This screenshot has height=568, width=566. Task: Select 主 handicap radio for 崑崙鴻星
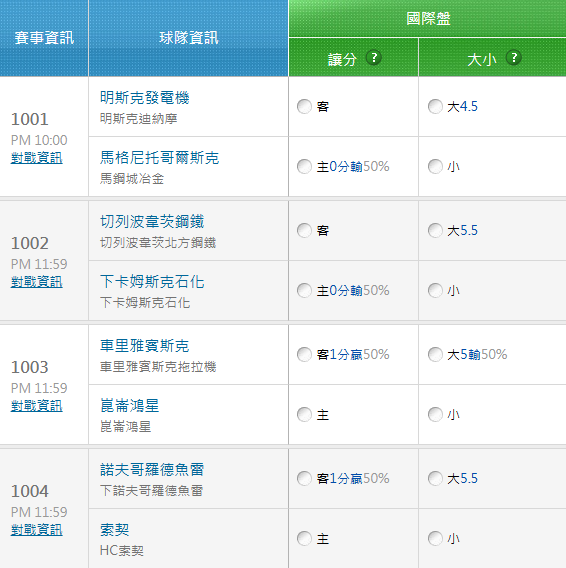(304, 414)
